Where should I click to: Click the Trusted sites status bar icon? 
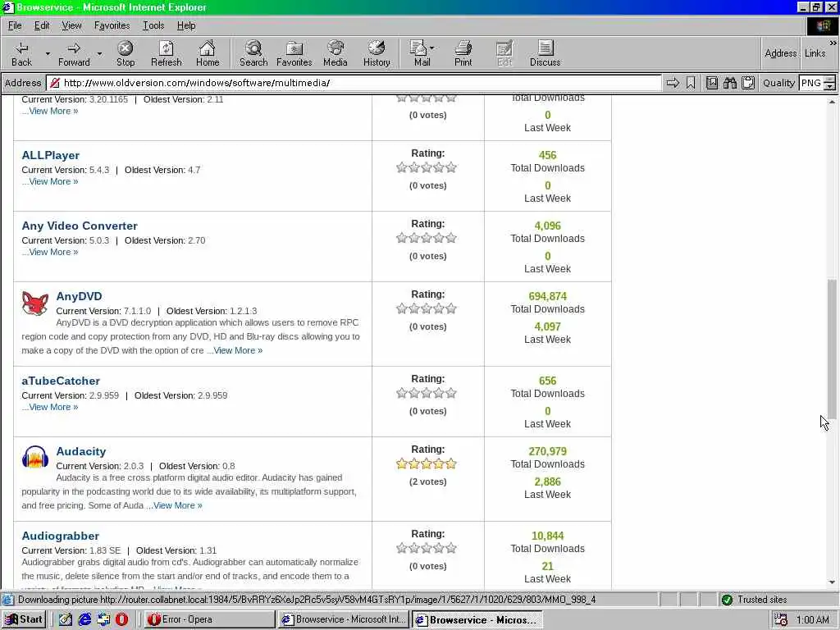click(x=727, y=600)
